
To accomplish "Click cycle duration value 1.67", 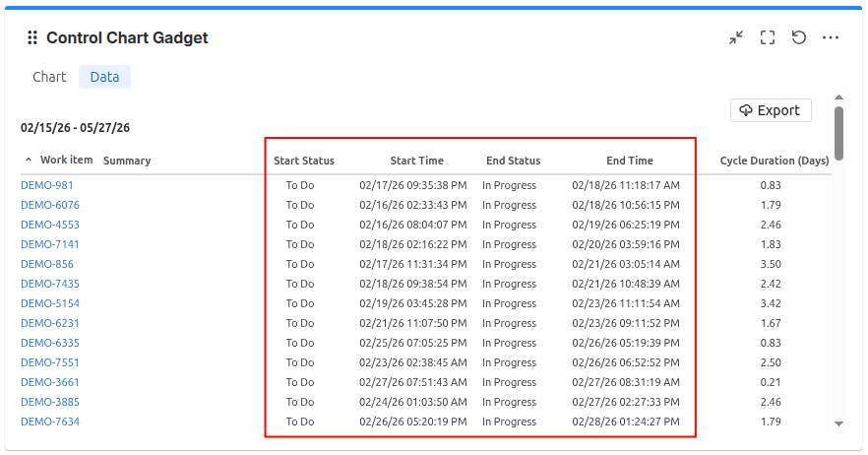I will (x=771, y=323).
